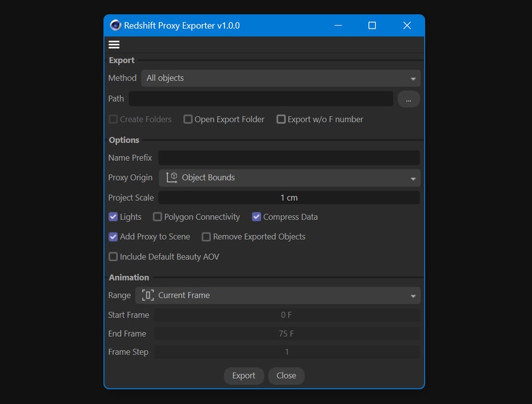Screen dimensions: 532x404
Task: Click the Frame Step label
Action: [128, 352]
